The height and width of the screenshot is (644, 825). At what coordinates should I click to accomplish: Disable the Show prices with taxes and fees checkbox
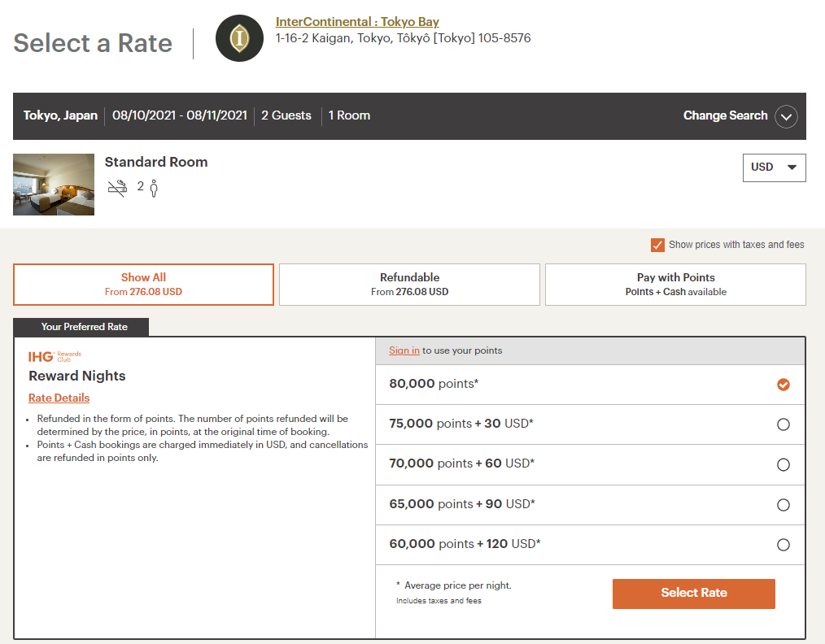coord(656,244)
